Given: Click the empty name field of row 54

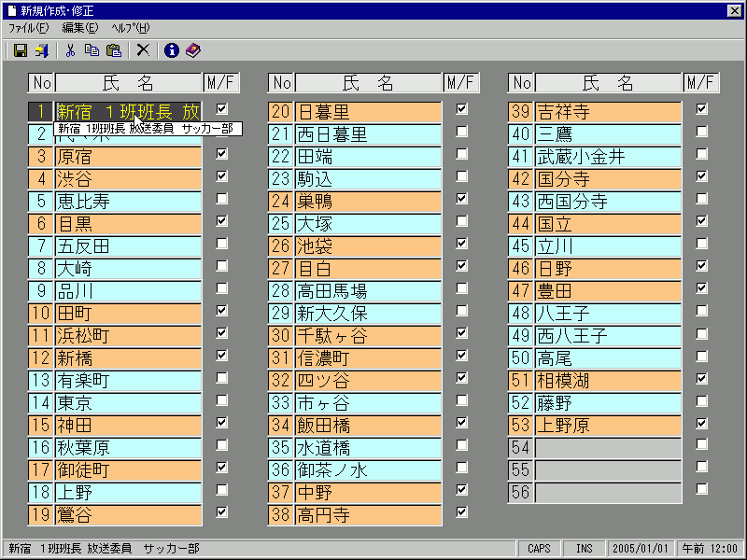Looking at the screenshot, I should tap(609, 448).
